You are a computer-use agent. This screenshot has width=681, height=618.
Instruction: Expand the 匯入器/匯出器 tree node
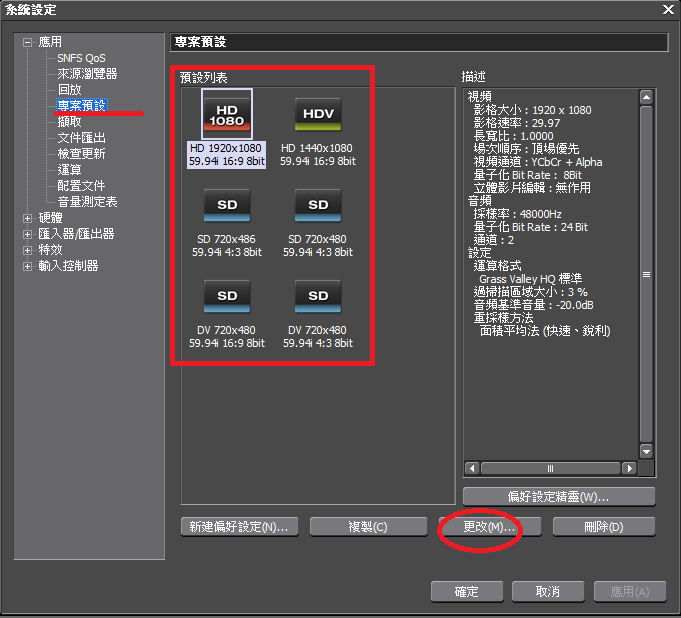[x=27, y=234]
